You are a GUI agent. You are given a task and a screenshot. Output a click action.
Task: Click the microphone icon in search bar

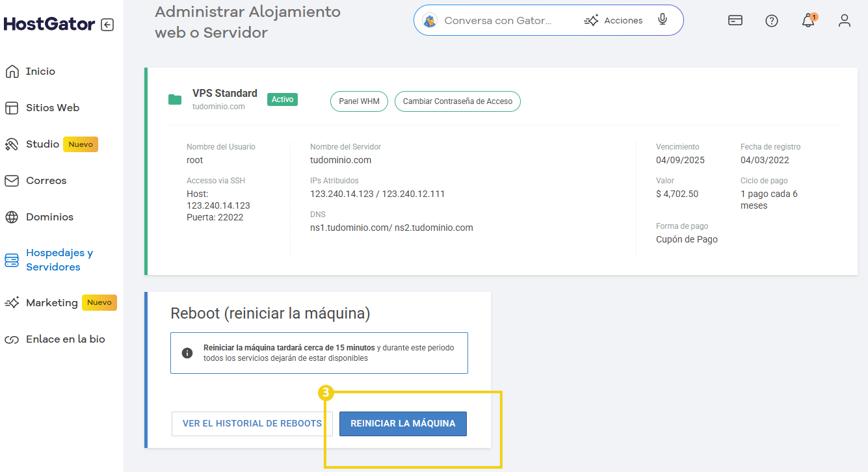(663, 20)
